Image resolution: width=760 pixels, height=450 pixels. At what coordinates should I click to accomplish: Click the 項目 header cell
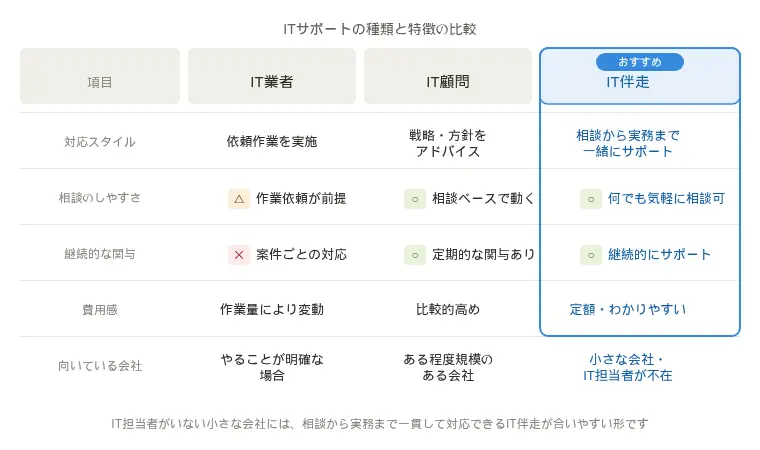100,82
